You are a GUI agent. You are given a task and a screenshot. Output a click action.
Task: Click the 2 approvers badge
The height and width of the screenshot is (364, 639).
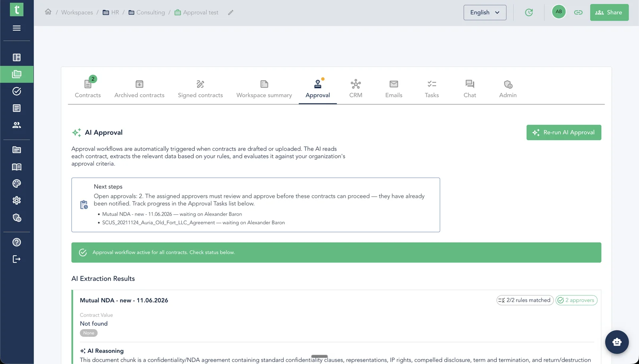tap(576, 300)
